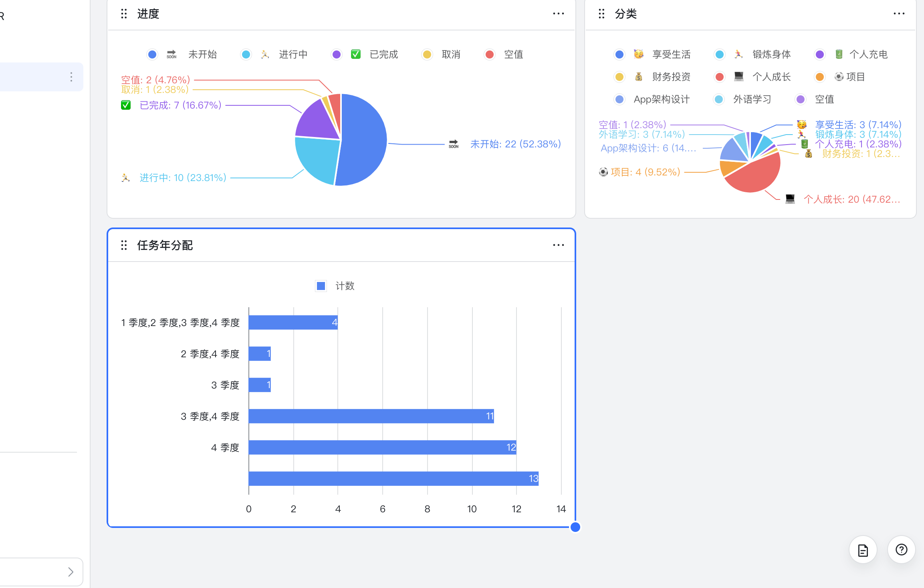924x588 pixels.
Task: Click the 任务年分配 card title
Action: [165, 245]
